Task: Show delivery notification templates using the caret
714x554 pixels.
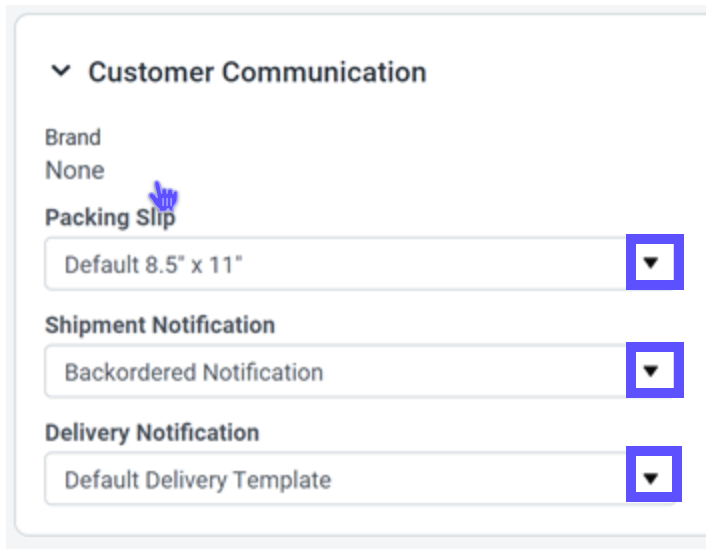Action: pyautogui.click(x=652, y=478)
